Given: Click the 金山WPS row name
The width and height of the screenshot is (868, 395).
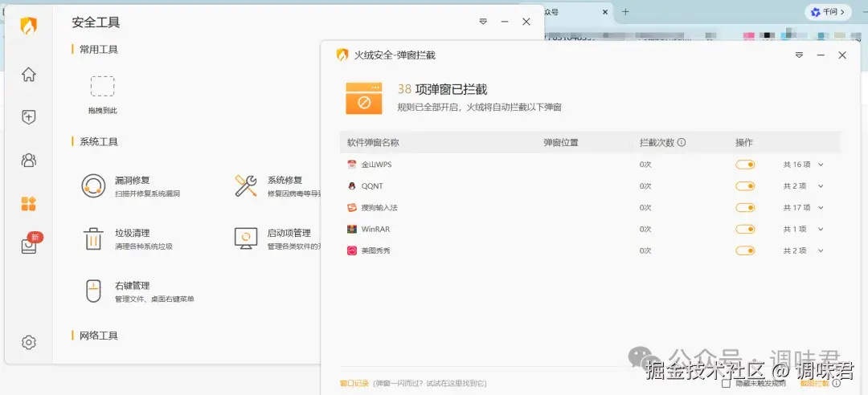Looking at the screenshot, I should pyautogui.click(x=376, y=165).
